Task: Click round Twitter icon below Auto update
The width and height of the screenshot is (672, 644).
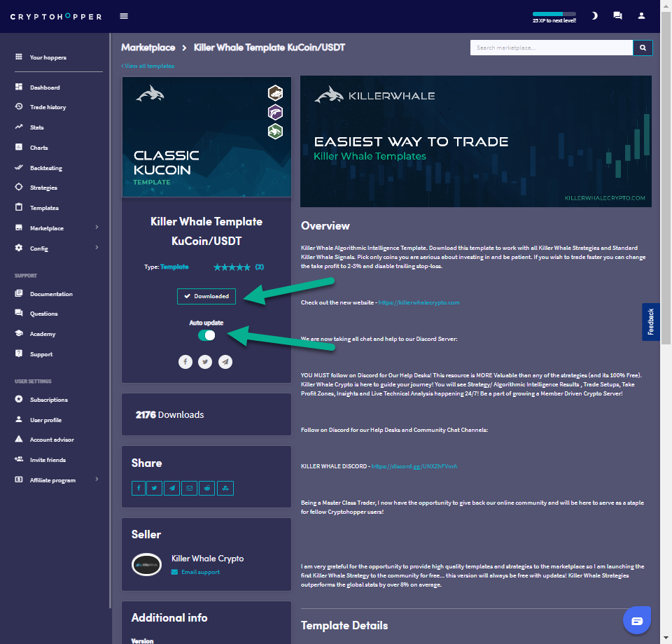Action: [x=205, y=361]
